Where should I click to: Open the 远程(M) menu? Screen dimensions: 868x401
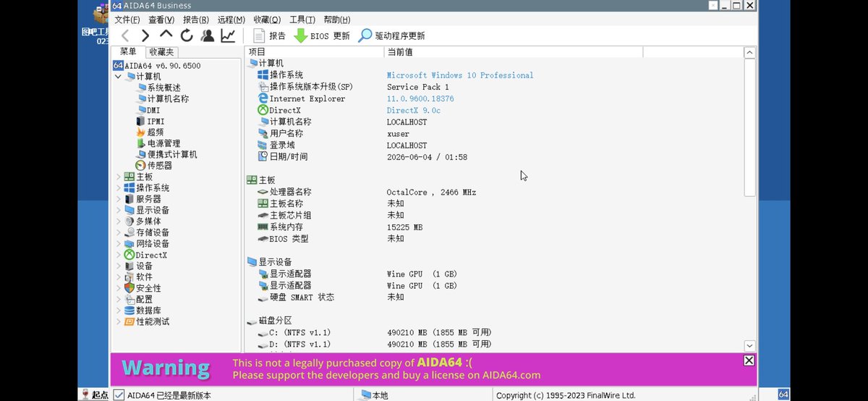(231, 20)
